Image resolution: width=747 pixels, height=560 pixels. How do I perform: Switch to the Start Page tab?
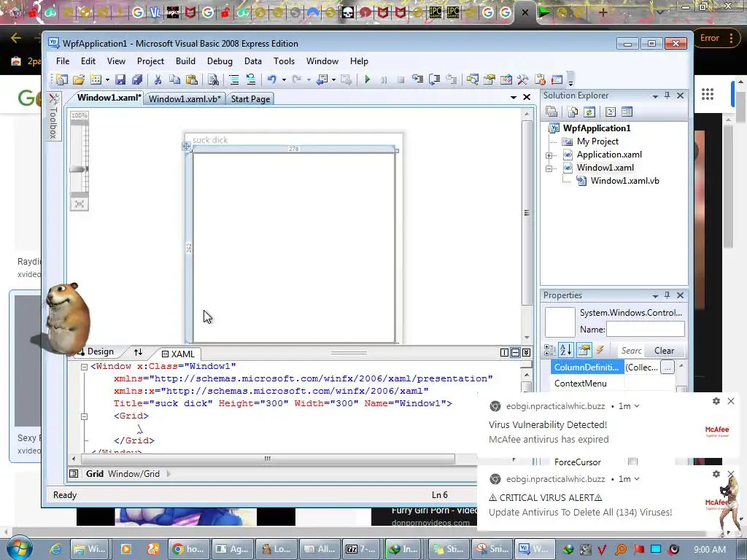(251, 98)
